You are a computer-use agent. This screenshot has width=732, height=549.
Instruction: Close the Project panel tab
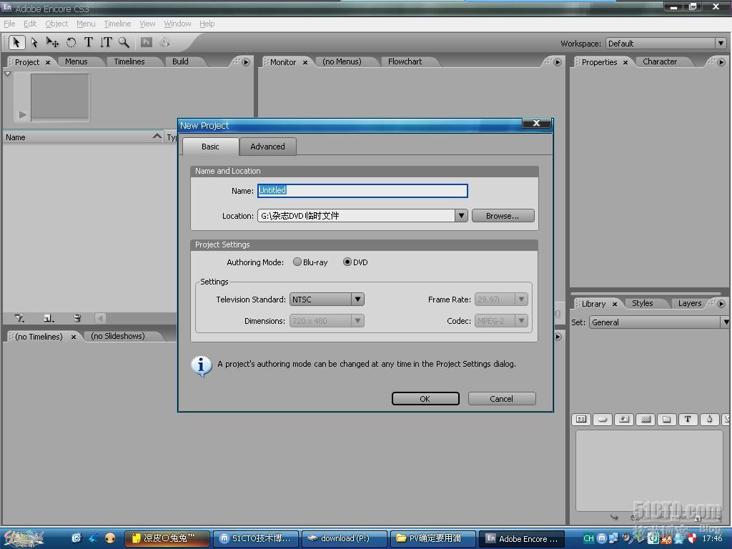tap(48, 62)
